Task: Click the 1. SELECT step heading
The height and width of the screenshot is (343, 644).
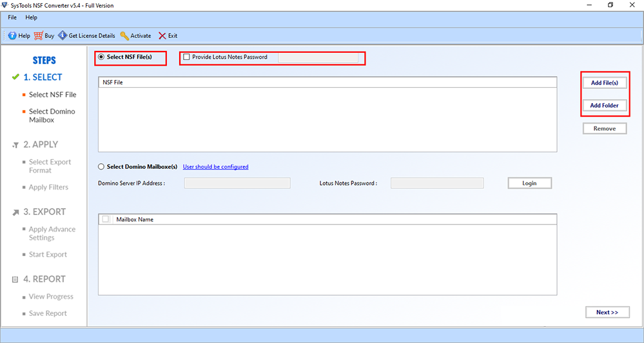Action: click(43, 77)
